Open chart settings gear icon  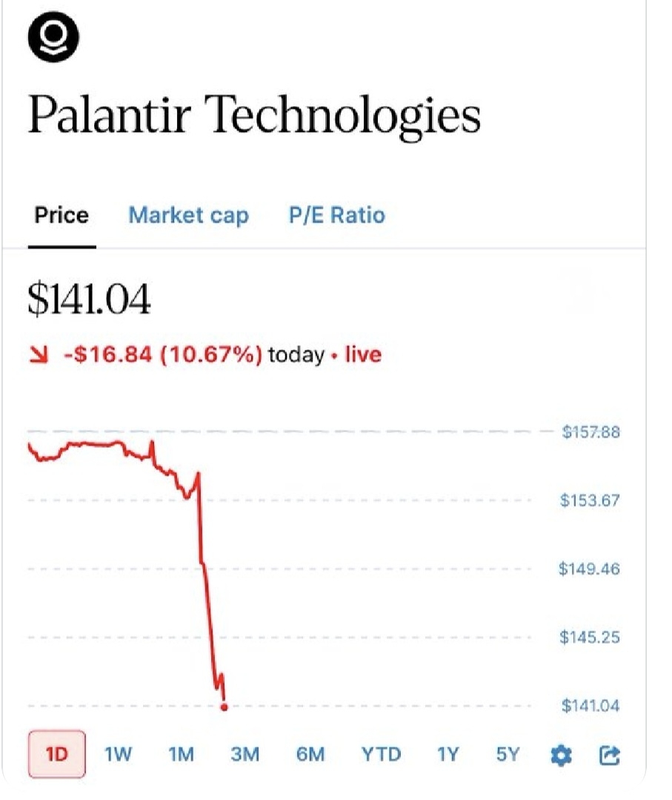pos(561,756)
